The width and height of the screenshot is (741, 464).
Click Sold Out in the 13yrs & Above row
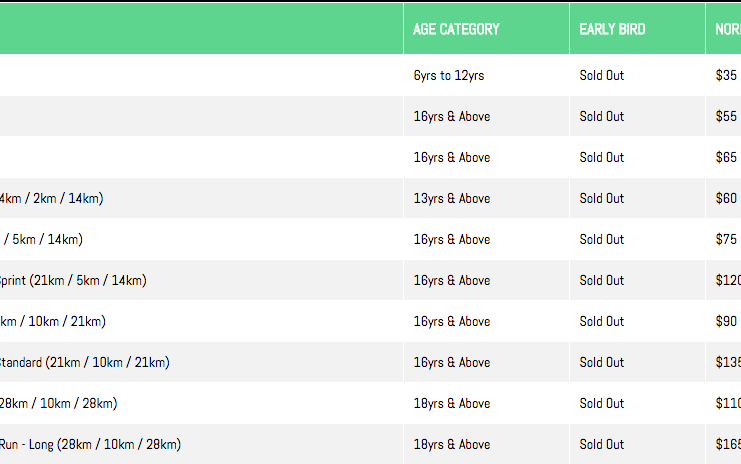click(602, 198)
